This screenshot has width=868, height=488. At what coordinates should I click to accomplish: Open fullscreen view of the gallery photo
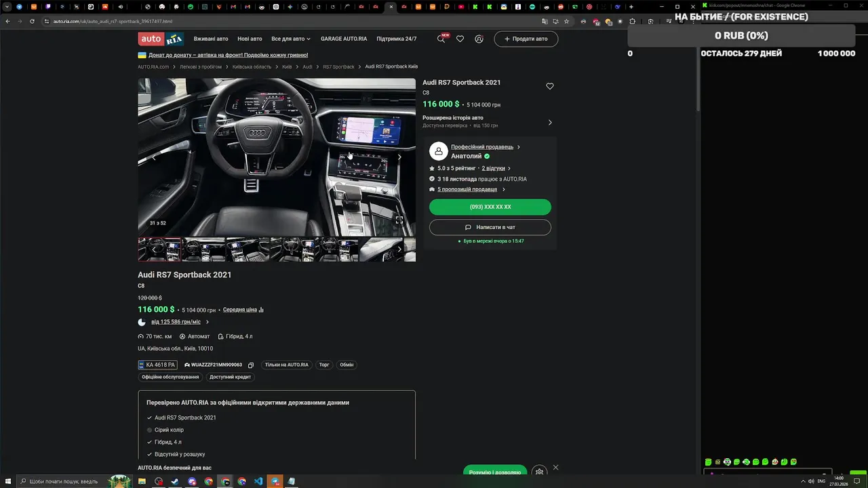pos(399,220)
